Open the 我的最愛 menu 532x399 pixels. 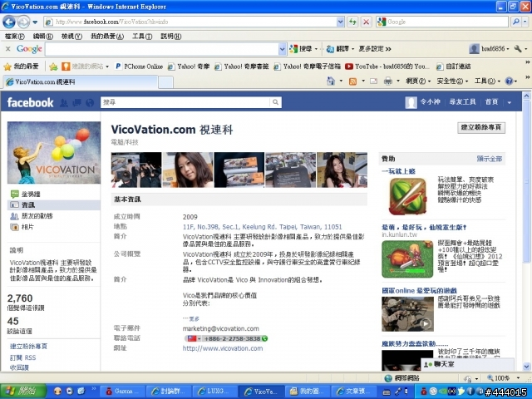pyautogui.click(x=107, y=37)
